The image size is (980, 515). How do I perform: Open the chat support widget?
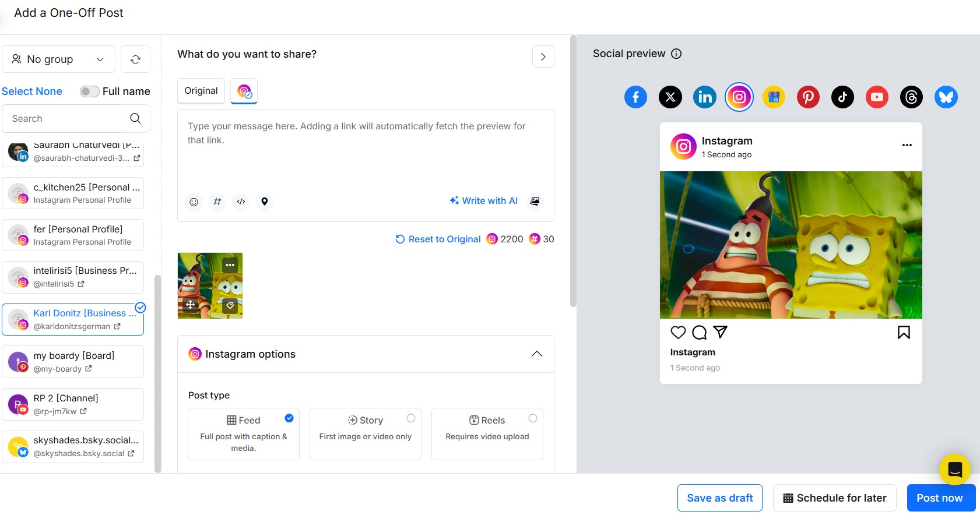(954, 469)
